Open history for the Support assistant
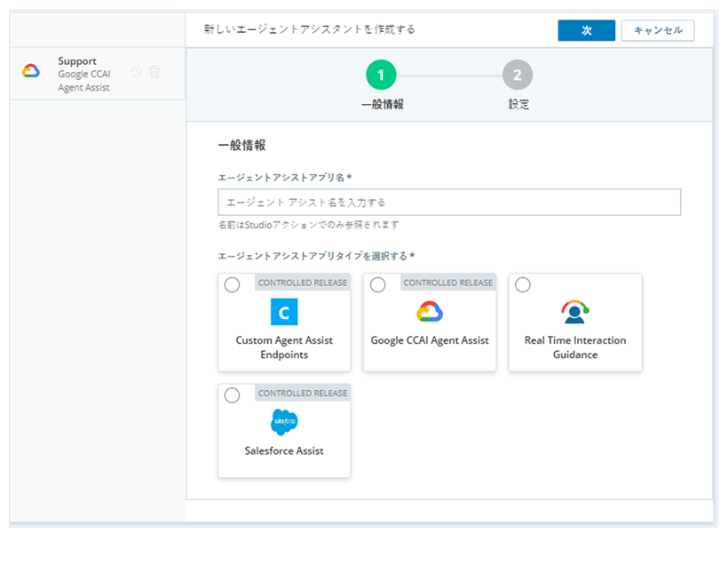The image size is (728, 566). pyautogui.click(x=137, y=72)
